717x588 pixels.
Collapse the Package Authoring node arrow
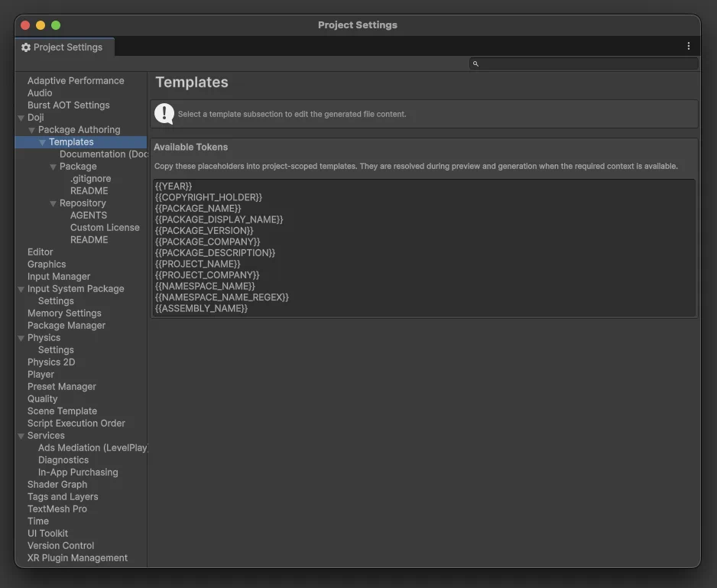click(31, 131)
